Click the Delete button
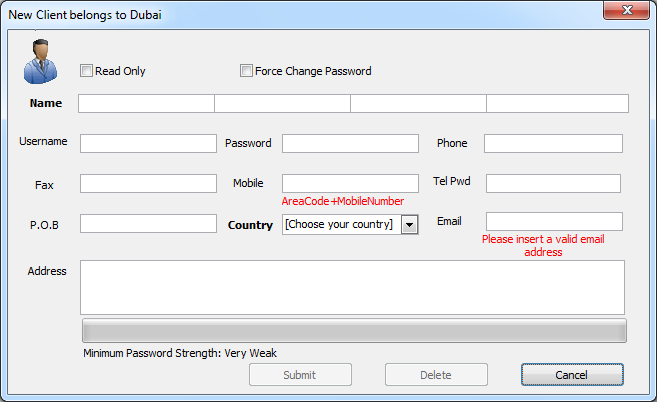 (436, 375)
